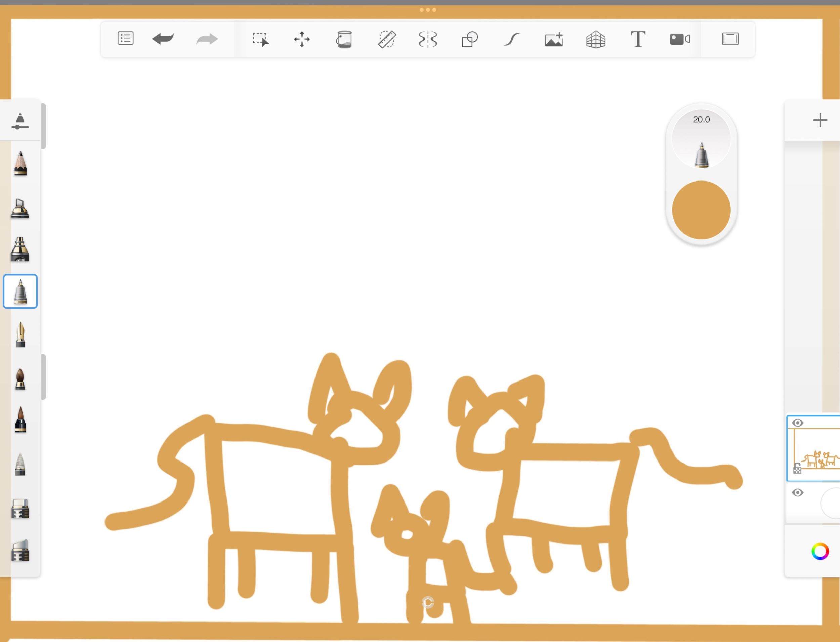Open the Perspective guides grid
The image size is (840, 642).
596,39
